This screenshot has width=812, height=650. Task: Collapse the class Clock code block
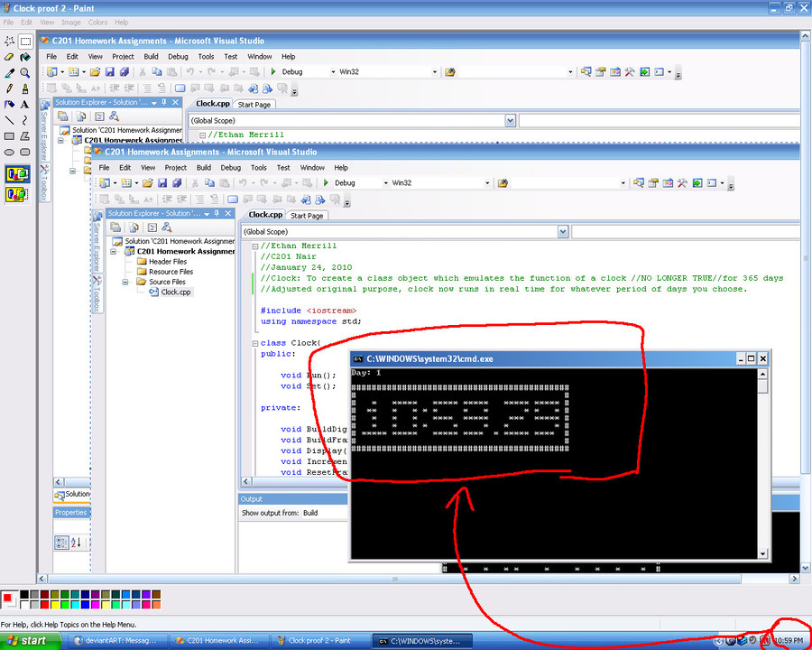[254, 343]
